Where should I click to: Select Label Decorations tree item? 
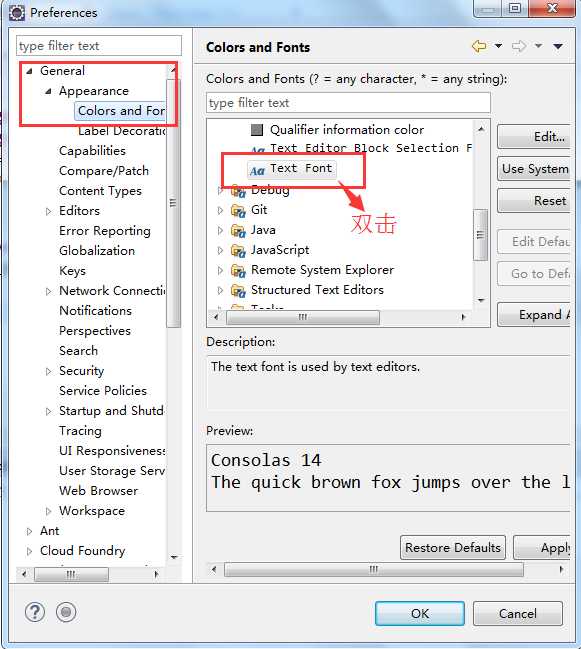[122, 131]
